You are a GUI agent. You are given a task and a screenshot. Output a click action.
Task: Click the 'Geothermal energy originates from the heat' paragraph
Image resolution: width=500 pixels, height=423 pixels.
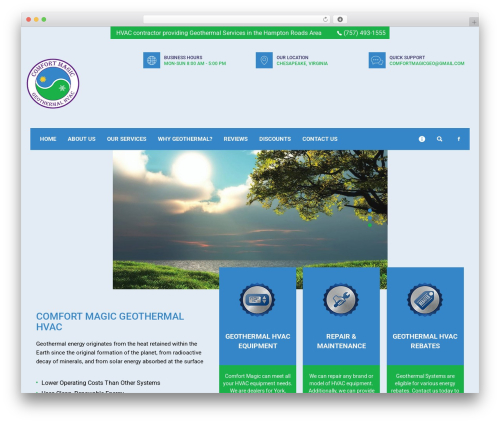119,352
